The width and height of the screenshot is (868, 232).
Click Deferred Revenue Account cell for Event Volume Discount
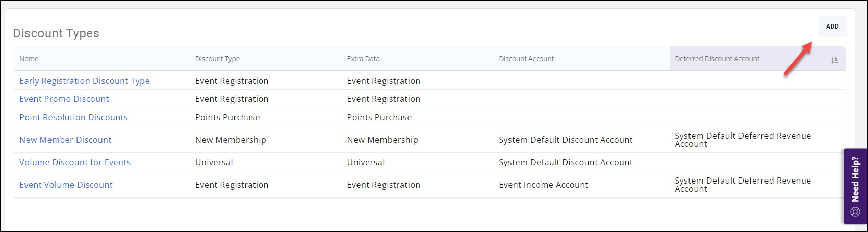(x=743, y=185)
